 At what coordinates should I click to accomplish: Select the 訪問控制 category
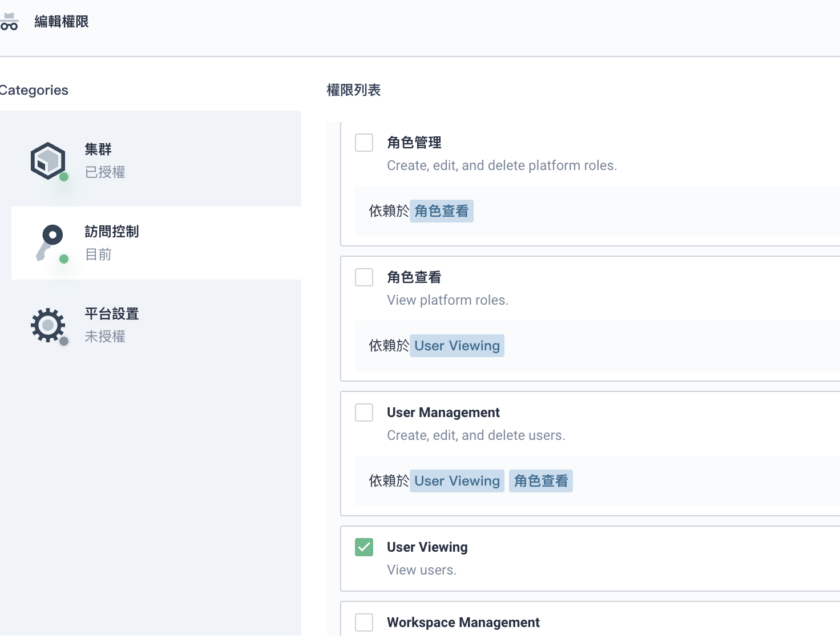(112, 232)
